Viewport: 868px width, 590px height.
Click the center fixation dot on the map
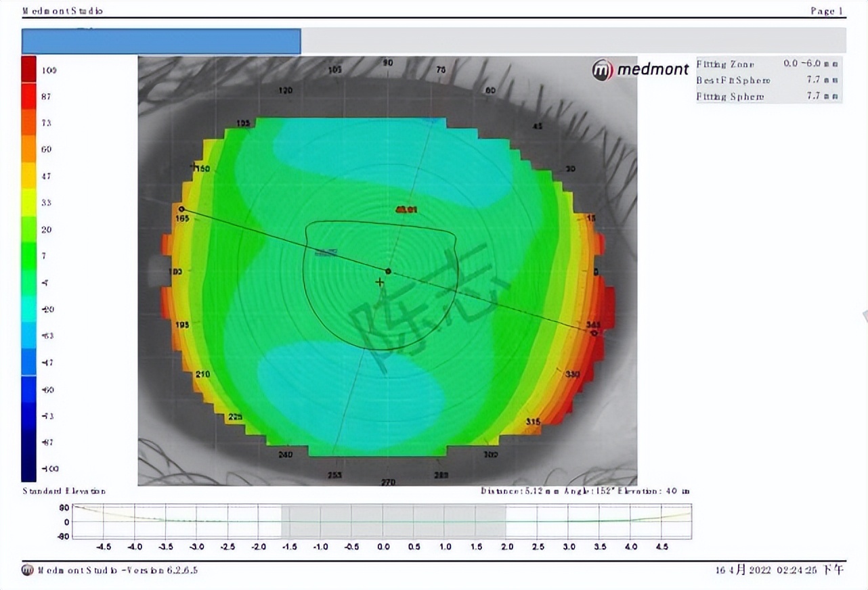(388, 271)
